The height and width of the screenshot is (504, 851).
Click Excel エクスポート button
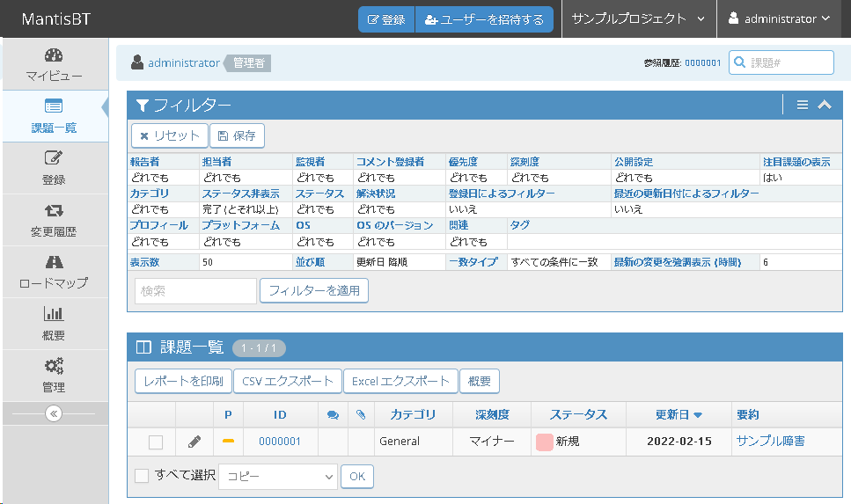[400, 381]
